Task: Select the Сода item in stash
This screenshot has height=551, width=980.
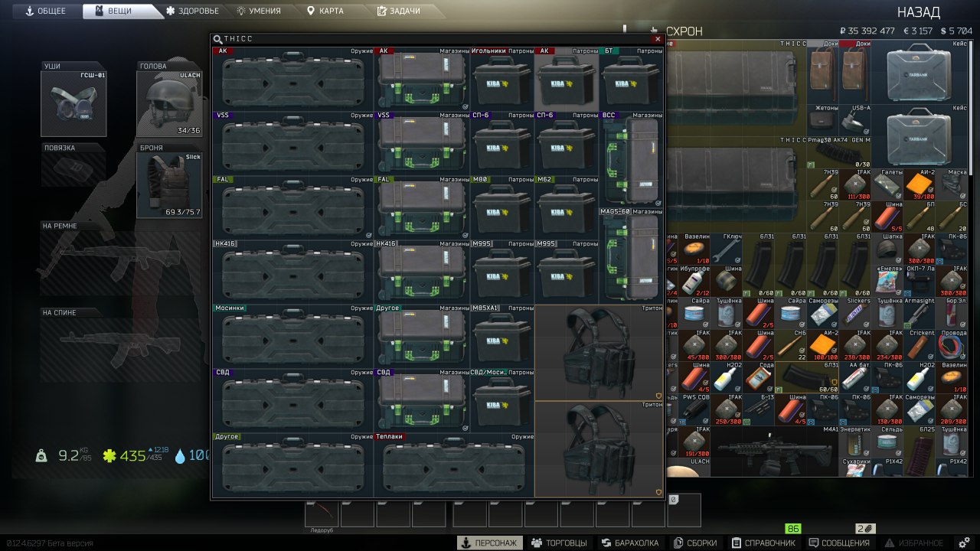Action: (x=759, y=378)
